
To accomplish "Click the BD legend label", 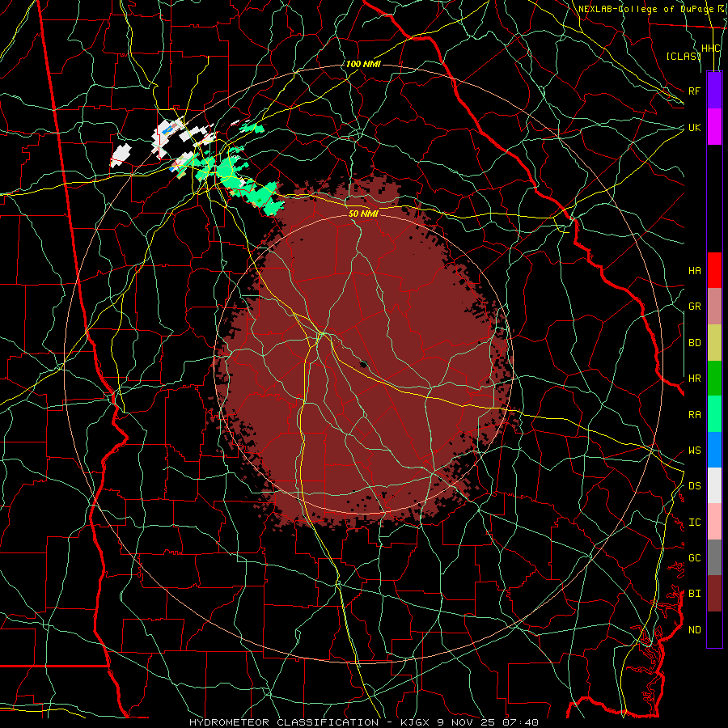I will (x=695, y=343).
